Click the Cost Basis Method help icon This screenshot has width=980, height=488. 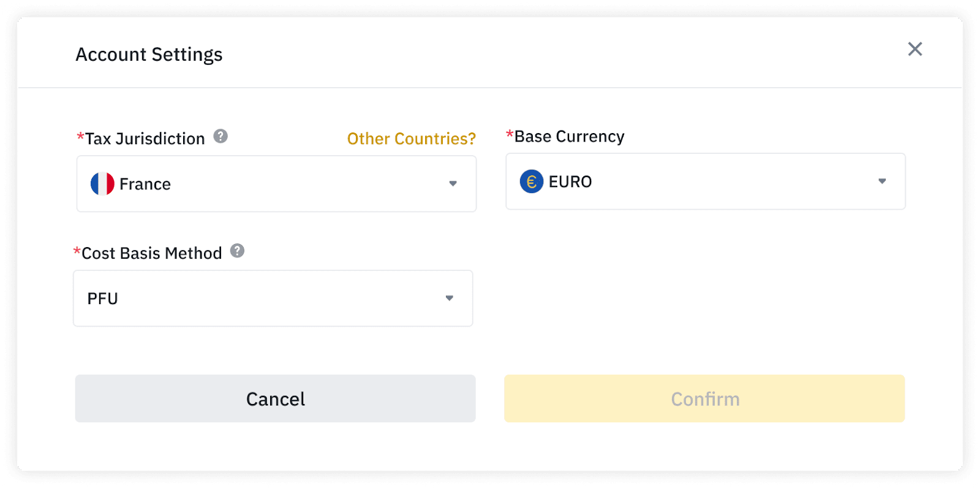coord(237,251)
